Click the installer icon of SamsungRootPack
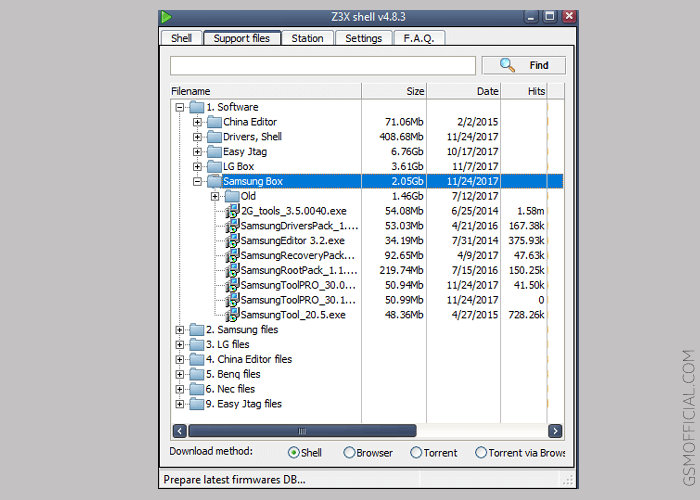 [x=232, y=270]
